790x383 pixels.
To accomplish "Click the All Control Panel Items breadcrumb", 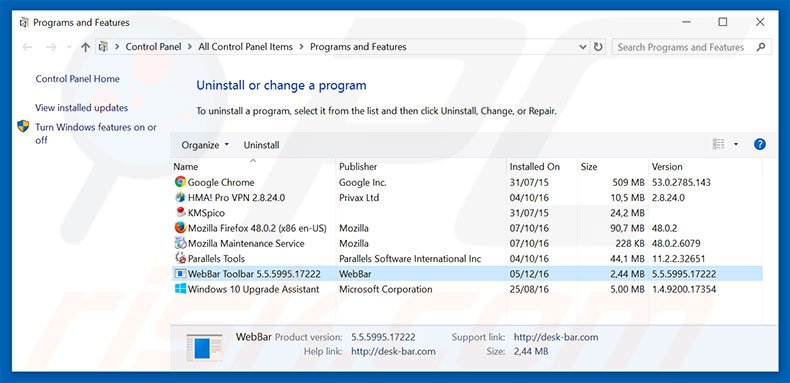I will (x=245, y=47).
